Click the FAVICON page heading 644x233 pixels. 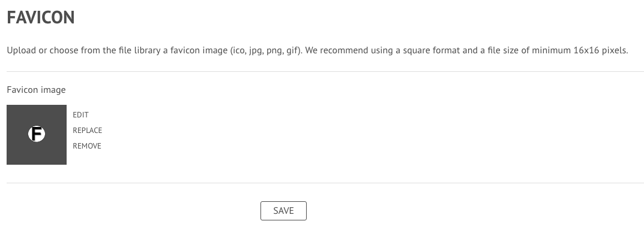(41, 17)
